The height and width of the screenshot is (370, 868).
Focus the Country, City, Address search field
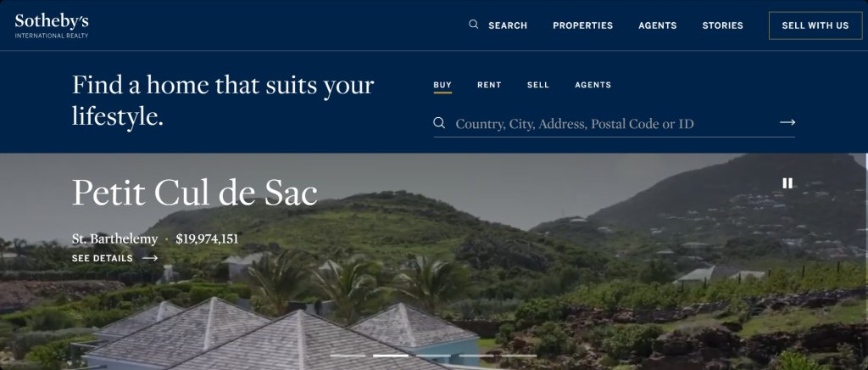(x=615, y=124)
